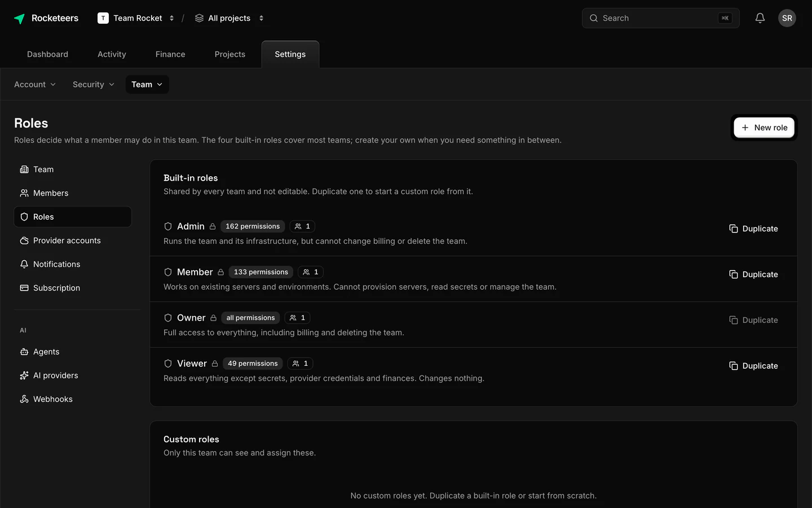This screenshot has height=508, width=812.
Task: Open Agents in the AI section
Action: (x=73, y=352)
